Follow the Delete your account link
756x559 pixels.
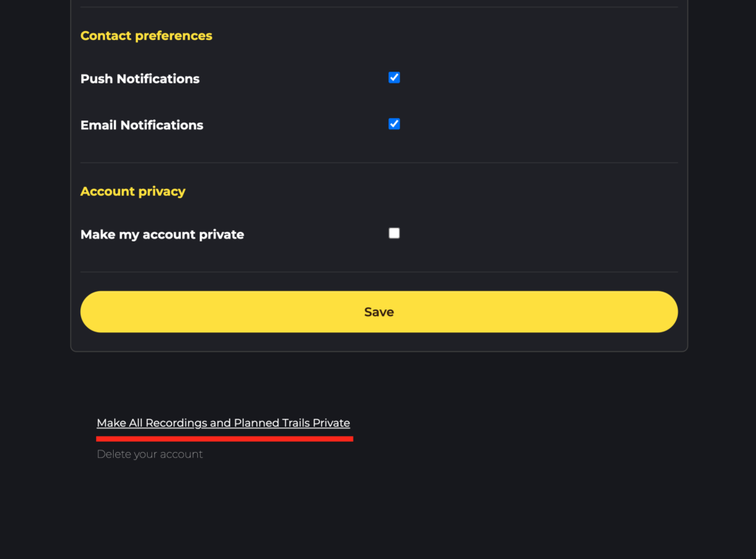point(150,454)
